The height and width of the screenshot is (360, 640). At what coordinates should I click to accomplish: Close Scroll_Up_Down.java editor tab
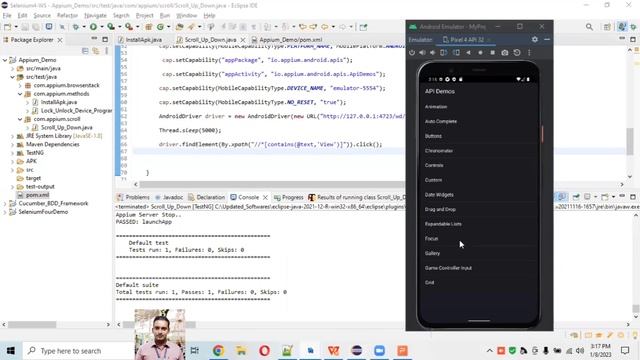243,40
